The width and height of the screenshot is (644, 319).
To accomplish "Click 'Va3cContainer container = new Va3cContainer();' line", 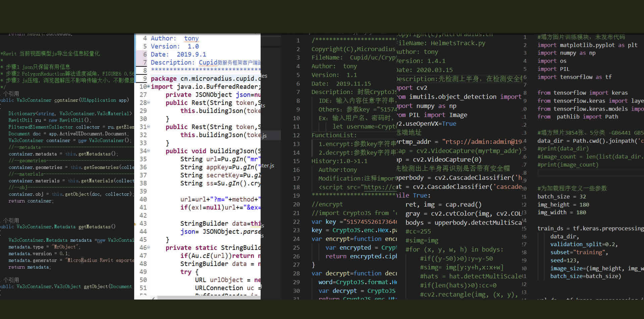I will point(70,140).
